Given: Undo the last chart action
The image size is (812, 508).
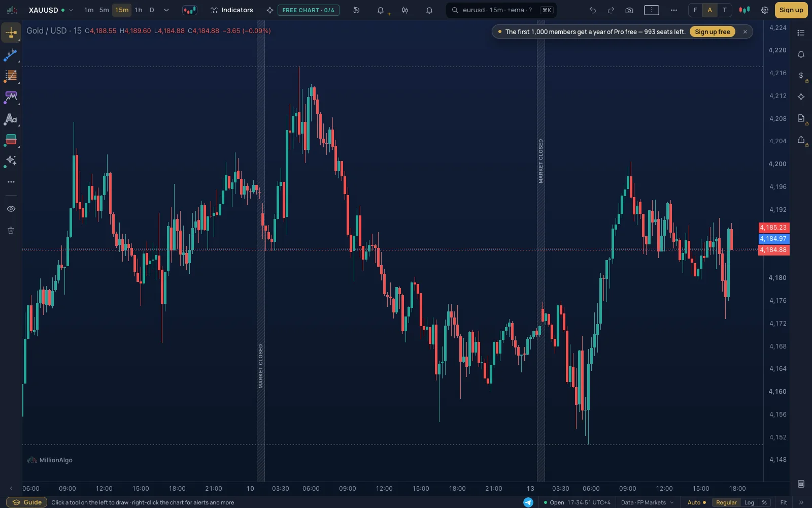Looking at the screenshot, I should [592, 10].
